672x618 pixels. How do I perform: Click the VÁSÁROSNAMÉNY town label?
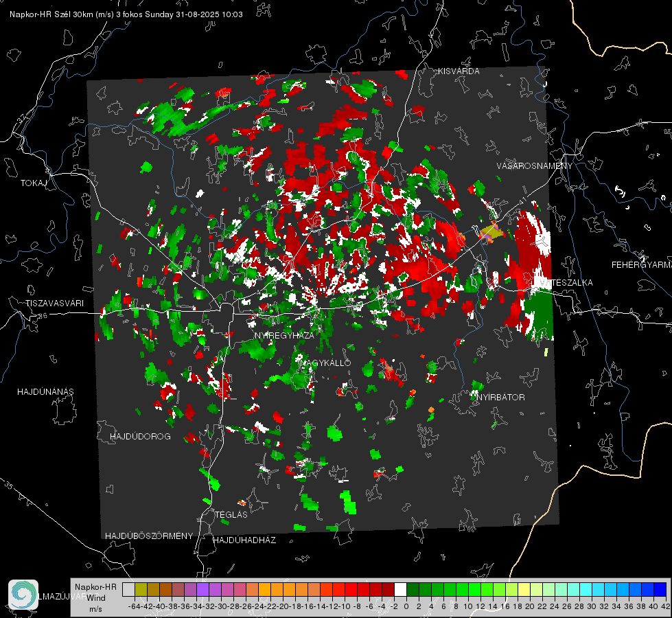point(535,166)
